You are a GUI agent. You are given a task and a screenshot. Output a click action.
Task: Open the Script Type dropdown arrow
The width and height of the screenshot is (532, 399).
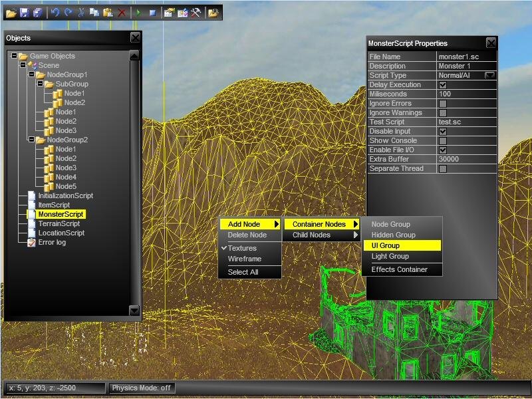(489, 75)
